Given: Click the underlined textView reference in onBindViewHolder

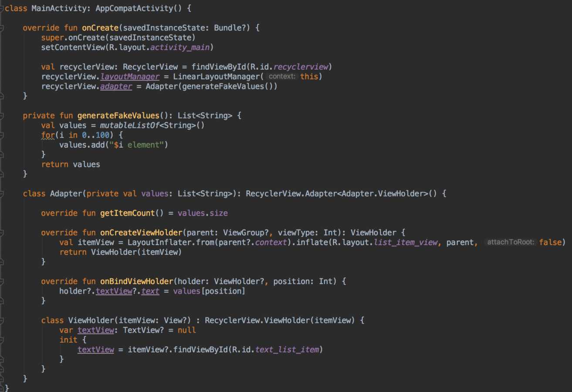Looking at the screenshot, I should click(114, 291).
